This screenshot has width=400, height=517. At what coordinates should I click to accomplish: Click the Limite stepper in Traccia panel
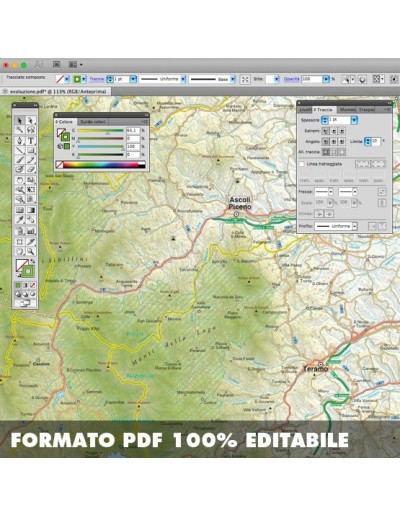(x=367, y=142)
